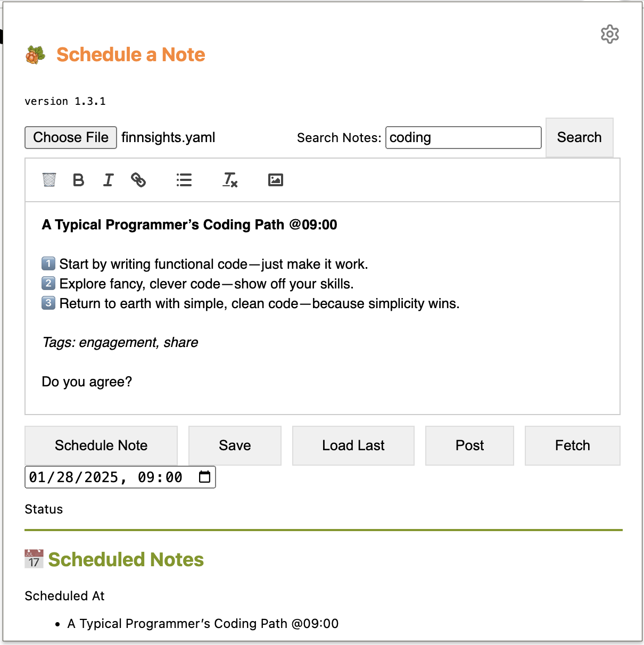Click the Schedule Note button
This screenshot has width=644, height=645.
point(101,445)
